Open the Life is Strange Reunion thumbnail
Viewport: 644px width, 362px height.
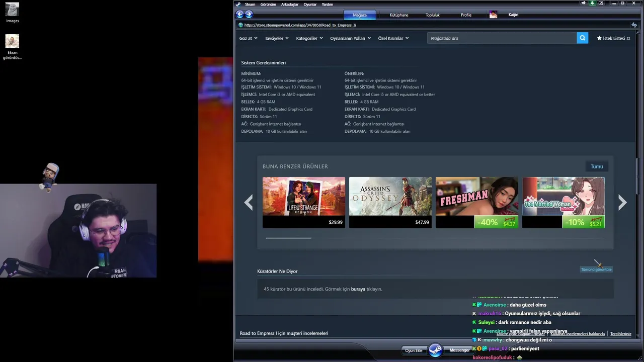(x=304, y=196)
